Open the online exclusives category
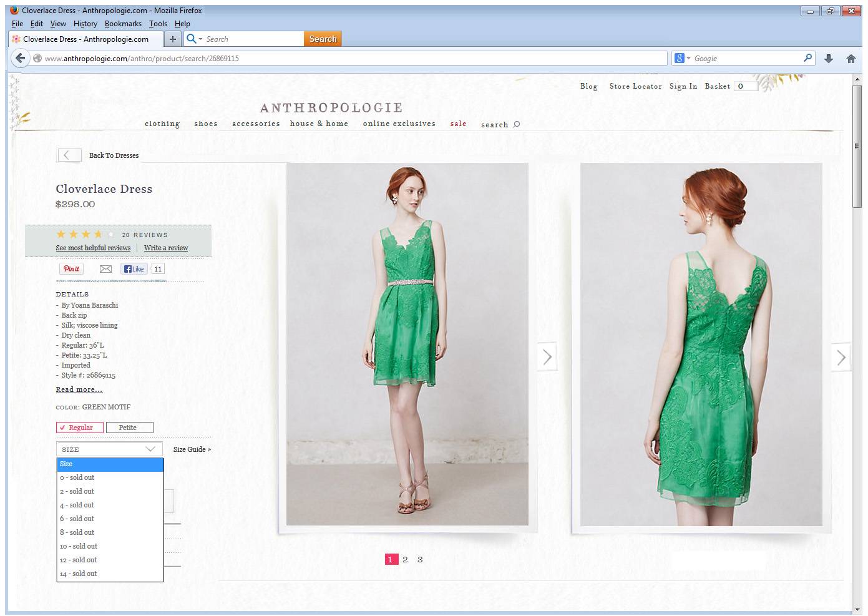Image resolution: width=868 pixels, height=616 pixels. pos(399,124)
